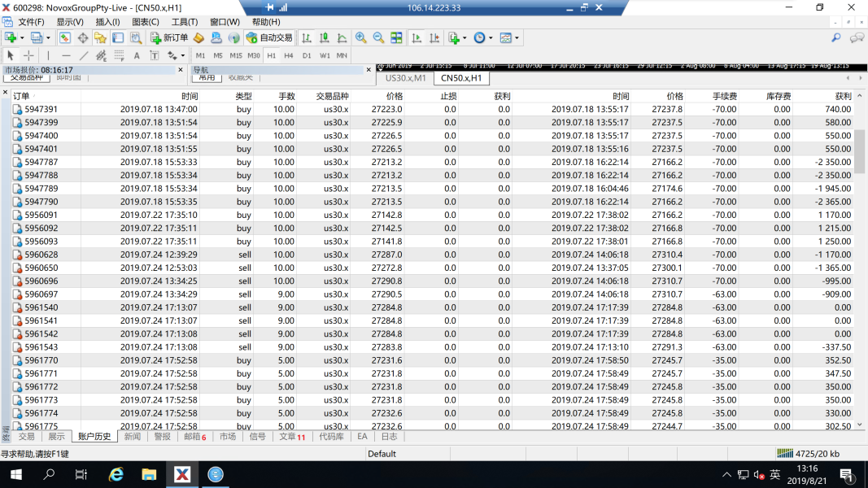
Task: Switch timeframe to H4
Action: (289, 55)
